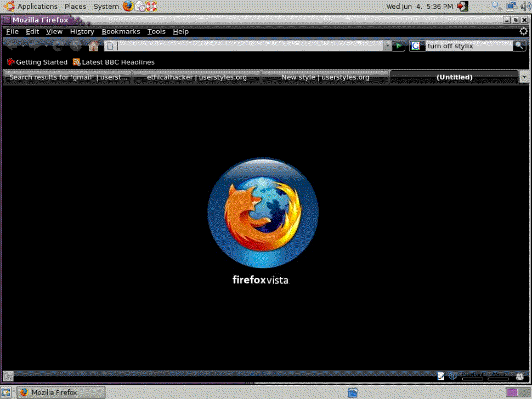This screenshot has width=532, height=399.
Task: Open the History menu
Action: pyautogui.click(x=82, y=32)
